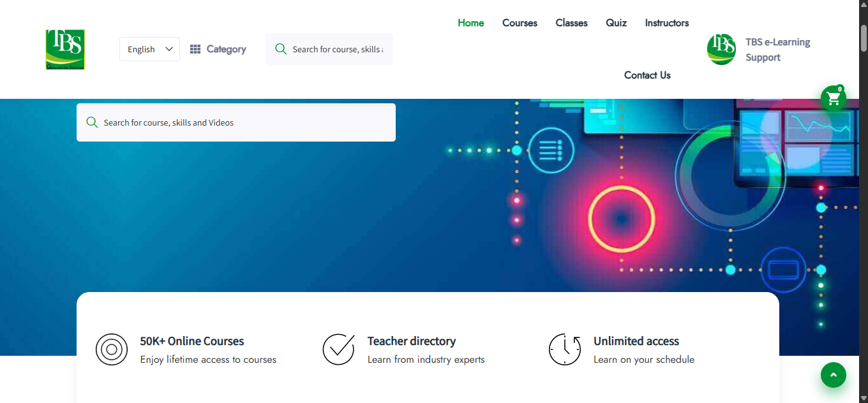The width and height of the screenshot is (868, 403).
Task: Click the category grid icon
Action: (195, 48)
